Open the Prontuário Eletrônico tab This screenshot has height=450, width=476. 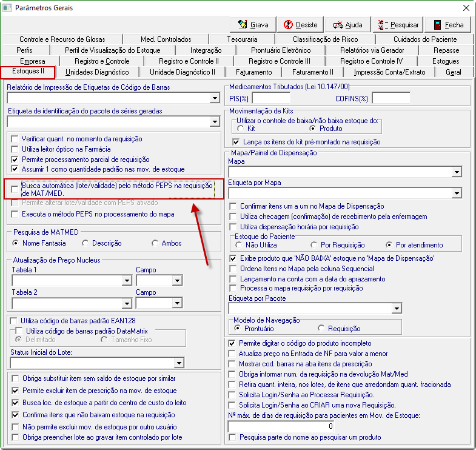point(281,50)
